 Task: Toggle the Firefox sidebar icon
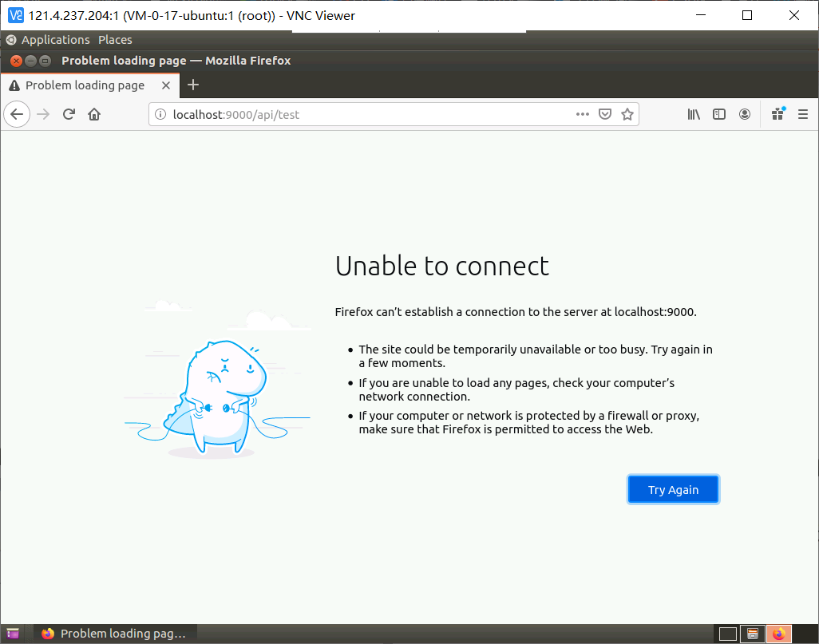(x=719, y=114)
